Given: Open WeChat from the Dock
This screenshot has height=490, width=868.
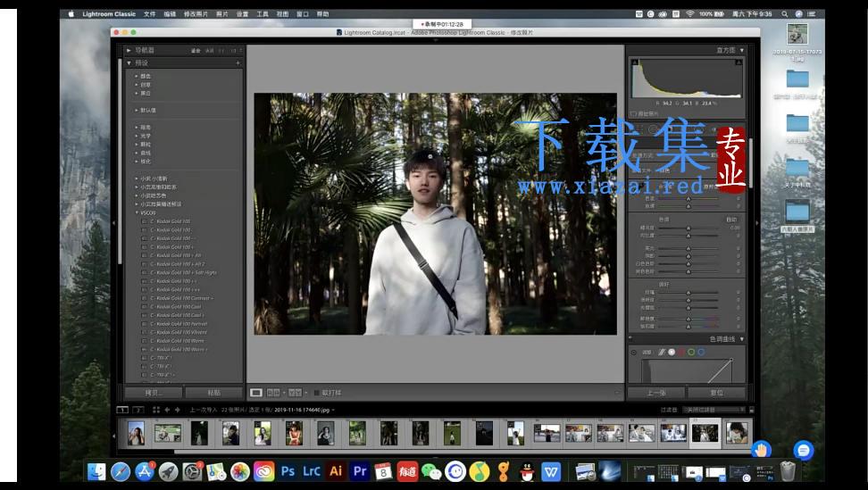Looking at the screenshot, I should pyautogui.click(x=431, y=471).
